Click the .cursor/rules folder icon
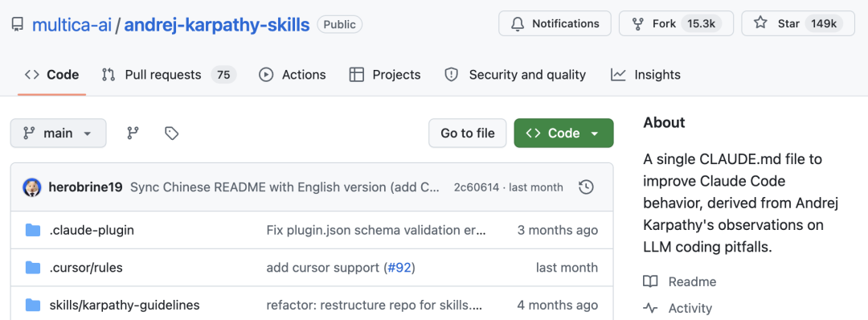 (33, 268)
